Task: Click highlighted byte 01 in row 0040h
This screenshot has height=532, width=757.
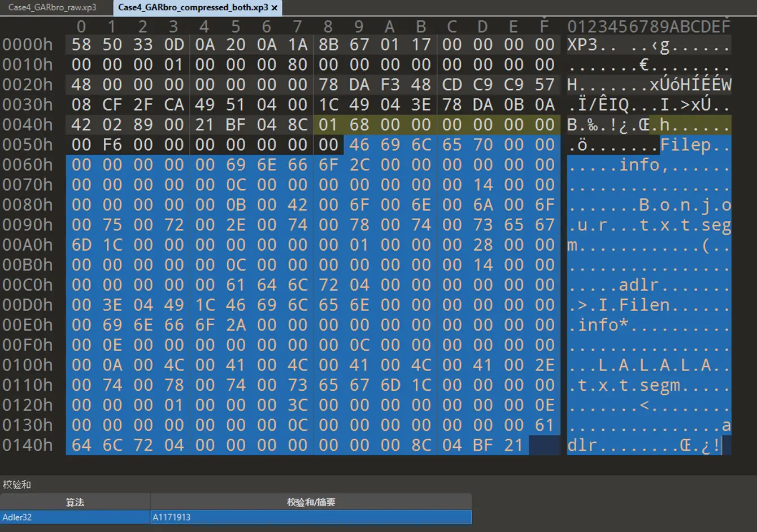Action: [328, 125]
